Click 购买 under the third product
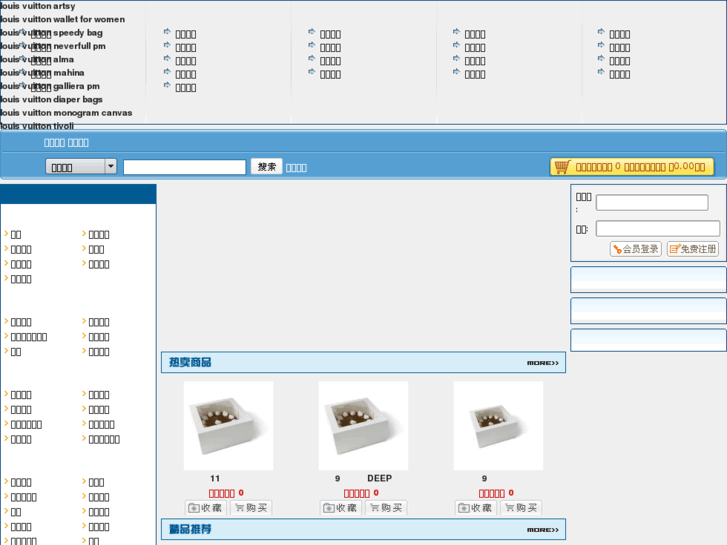 click(x=521, y=508)
